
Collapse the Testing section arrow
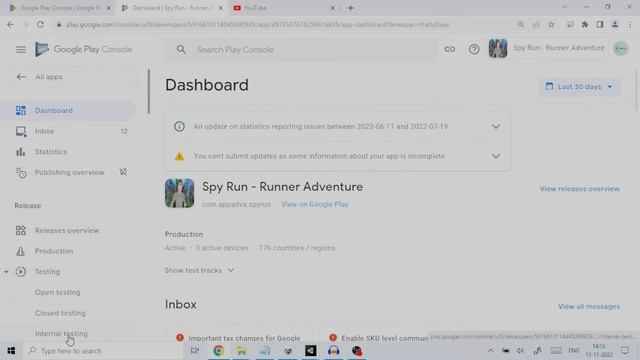coord(6,272)
